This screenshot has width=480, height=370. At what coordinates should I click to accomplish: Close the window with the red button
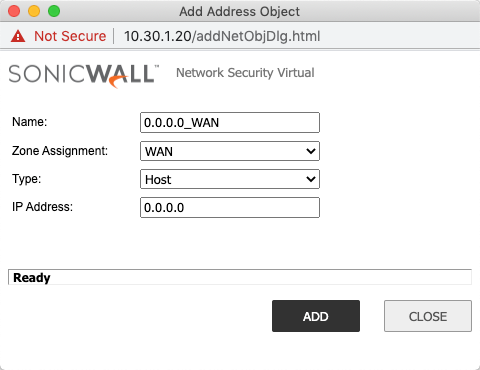tap(14, 11)
